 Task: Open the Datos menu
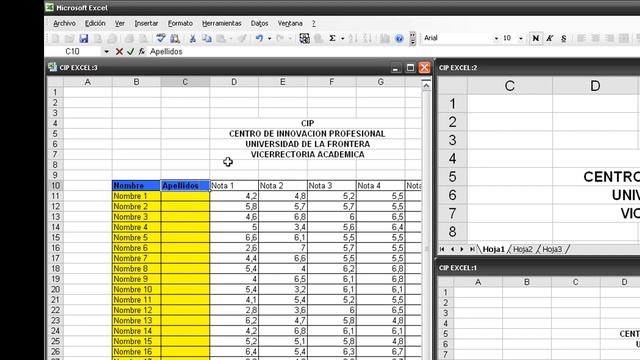[259, 23]
